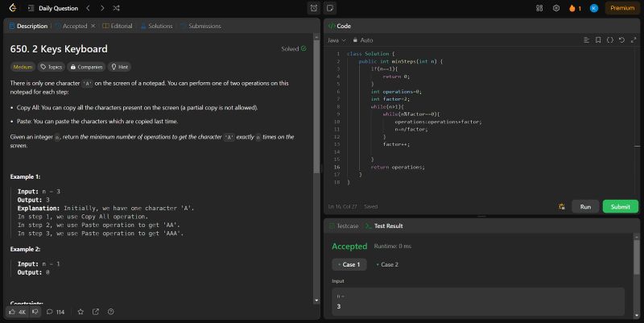Screen dimensions: 644x323
Task: Upvote the problem with thumbs up
Action: pos(17,312)
